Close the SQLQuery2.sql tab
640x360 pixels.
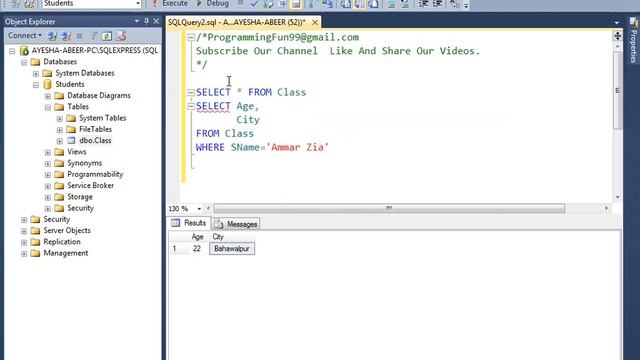click(x=315, y=22)
